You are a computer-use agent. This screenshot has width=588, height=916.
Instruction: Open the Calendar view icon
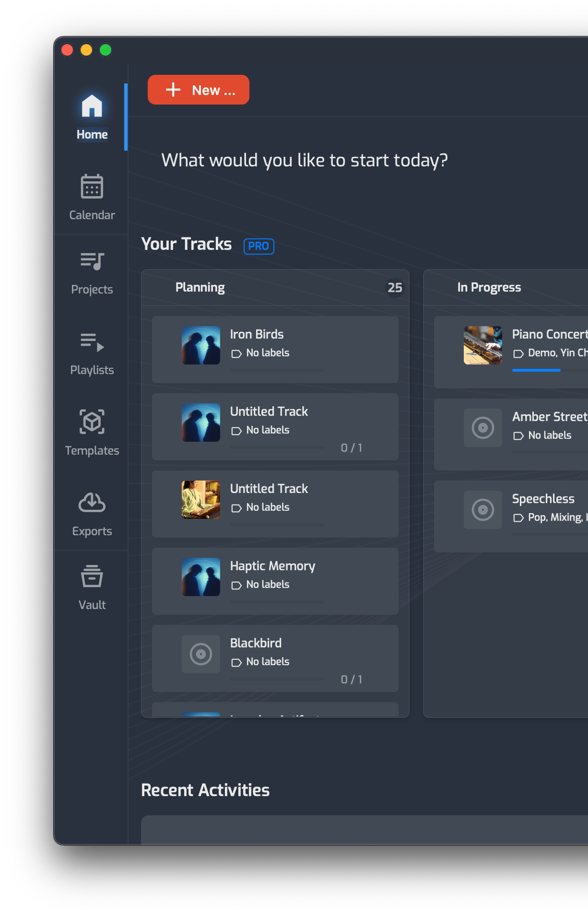pyautogui.click(x=92, y=187)
